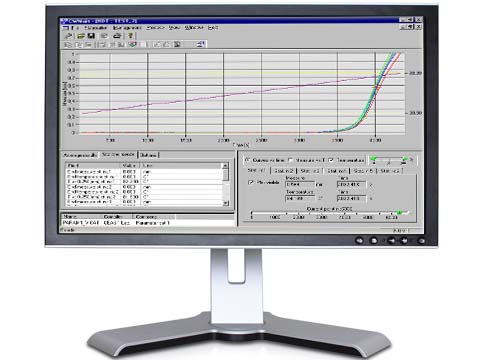Viewport: 480px width, 360px height.
Task: Click the floppy disk save icon
Action: (x=91, y=36)
